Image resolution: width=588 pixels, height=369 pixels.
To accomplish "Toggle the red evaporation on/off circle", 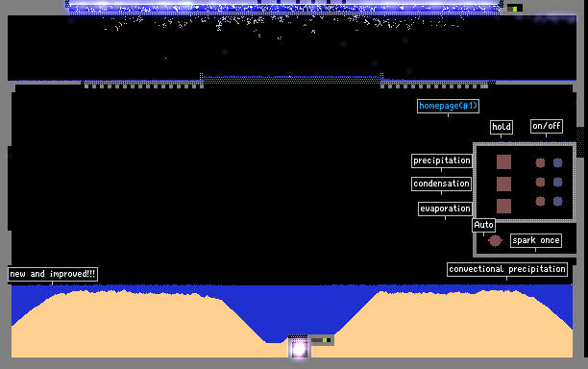I will tap(540, 202).
